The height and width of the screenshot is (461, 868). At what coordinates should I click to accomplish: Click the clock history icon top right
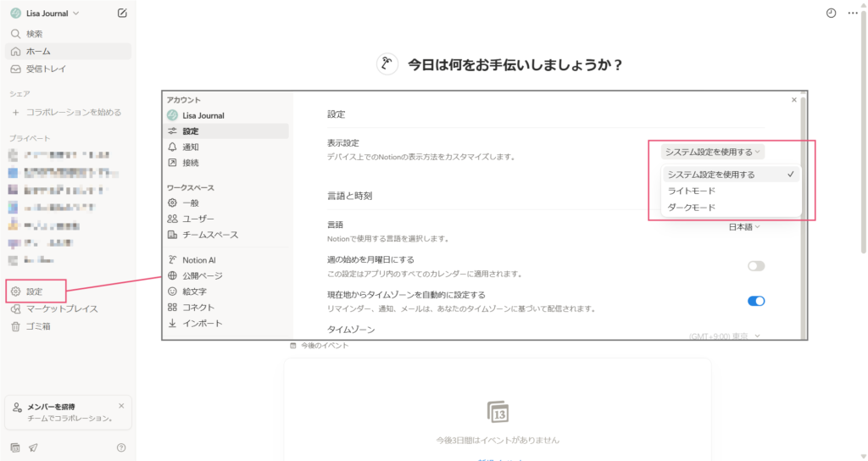click(831, 13)
